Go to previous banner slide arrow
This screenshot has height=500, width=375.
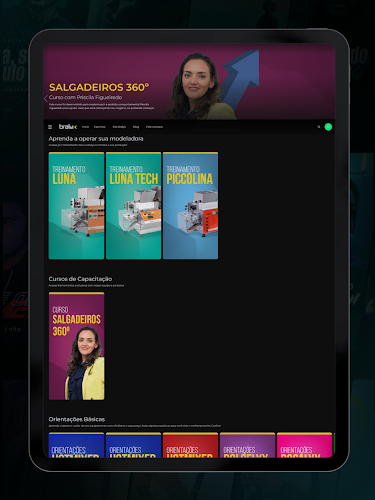coord(46,98)
